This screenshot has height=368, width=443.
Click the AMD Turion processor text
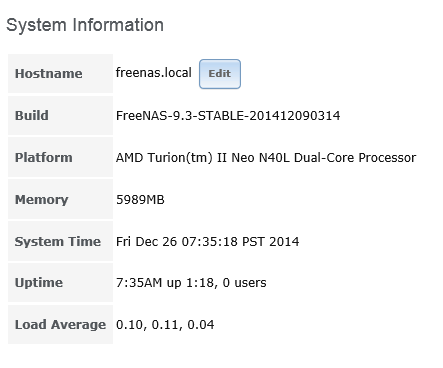point(266,157)
